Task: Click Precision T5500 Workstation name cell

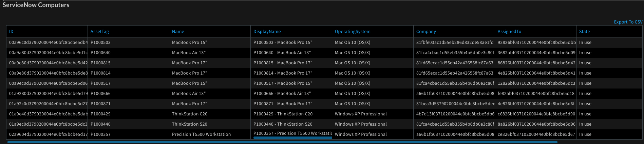Action: click(201, 134)
